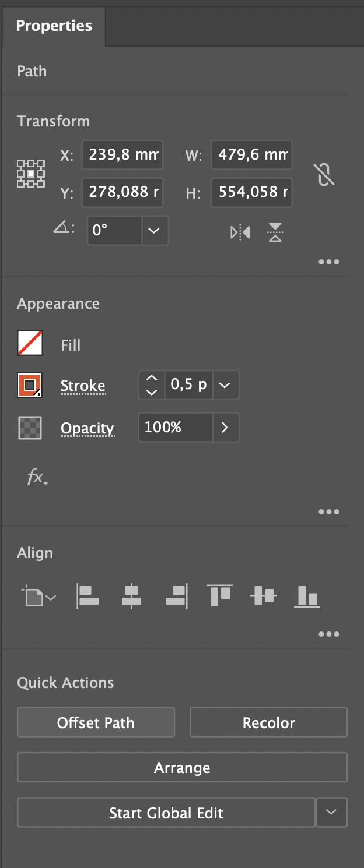Click the Recolor button
The height and width of the screenshot is (868, 364).
pyautogui.click(x=268, y=723)
